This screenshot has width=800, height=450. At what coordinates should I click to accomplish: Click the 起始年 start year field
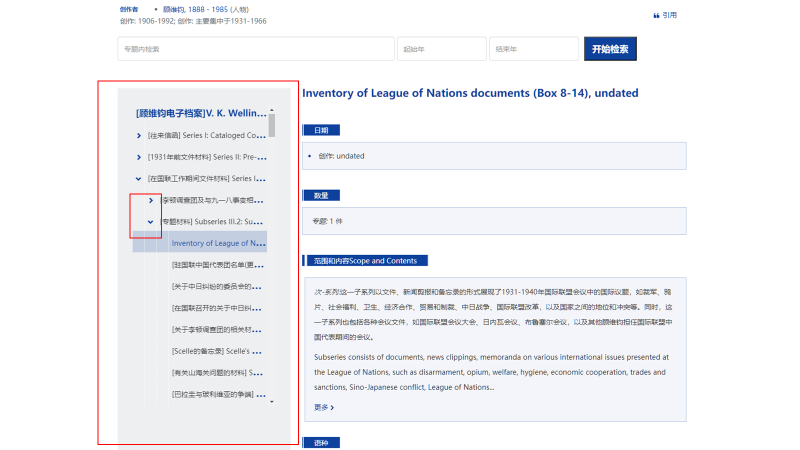pyautogui.click(x=442, y=49)
